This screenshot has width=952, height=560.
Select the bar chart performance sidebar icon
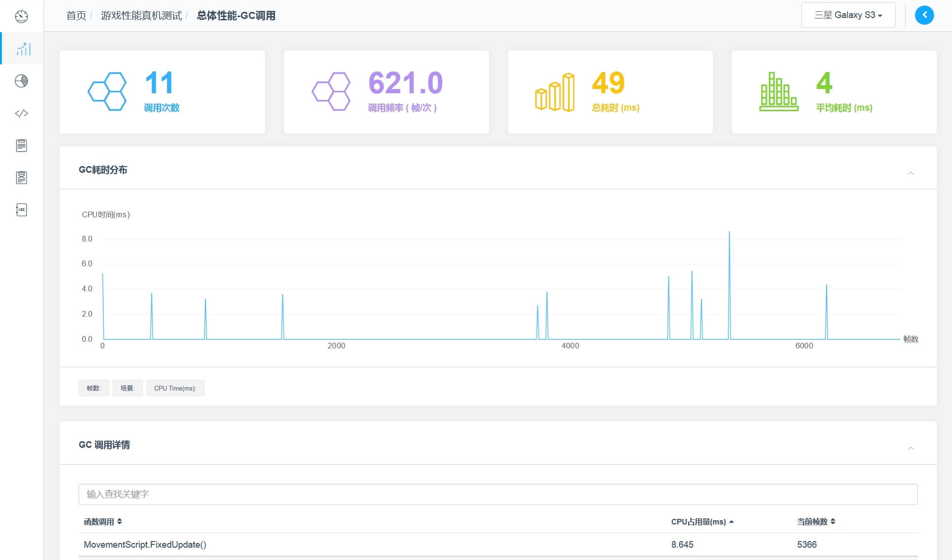(x=23, y=49)
